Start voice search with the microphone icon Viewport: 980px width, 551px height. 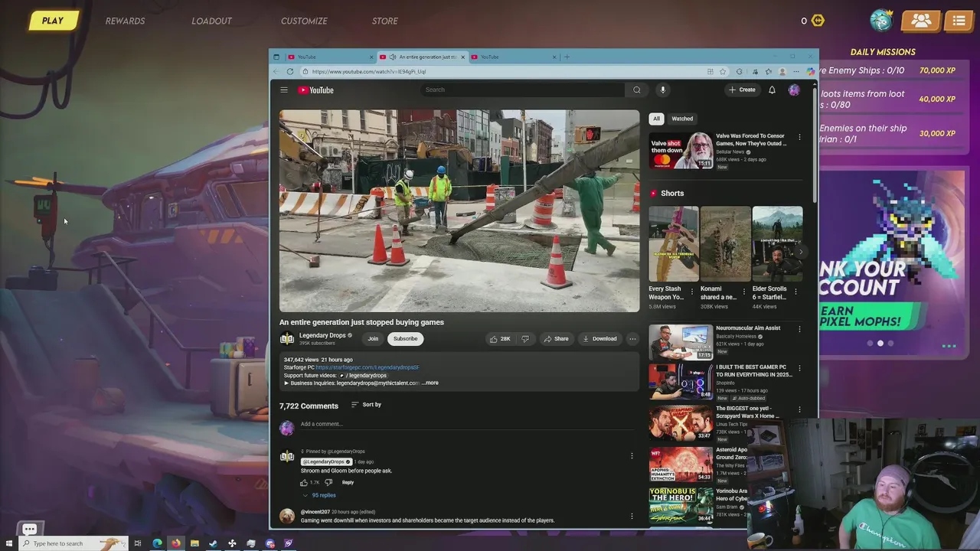663,90
